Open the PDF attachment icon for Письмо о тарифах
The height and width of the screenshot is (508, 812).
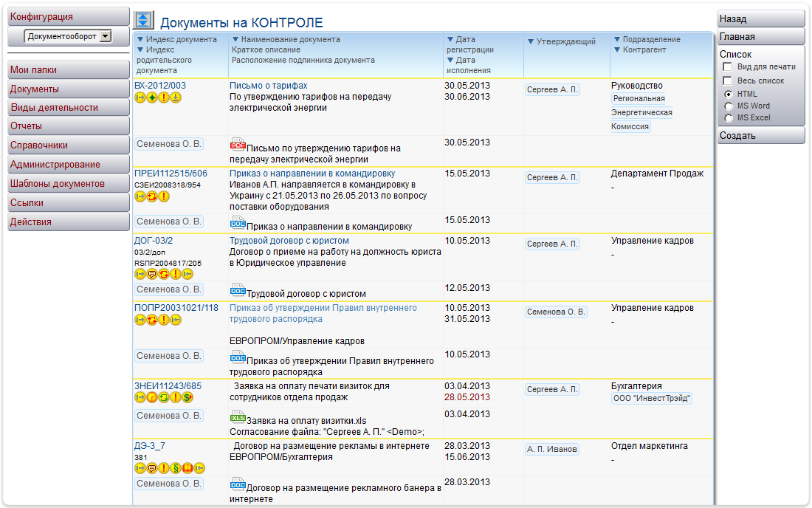236,143
